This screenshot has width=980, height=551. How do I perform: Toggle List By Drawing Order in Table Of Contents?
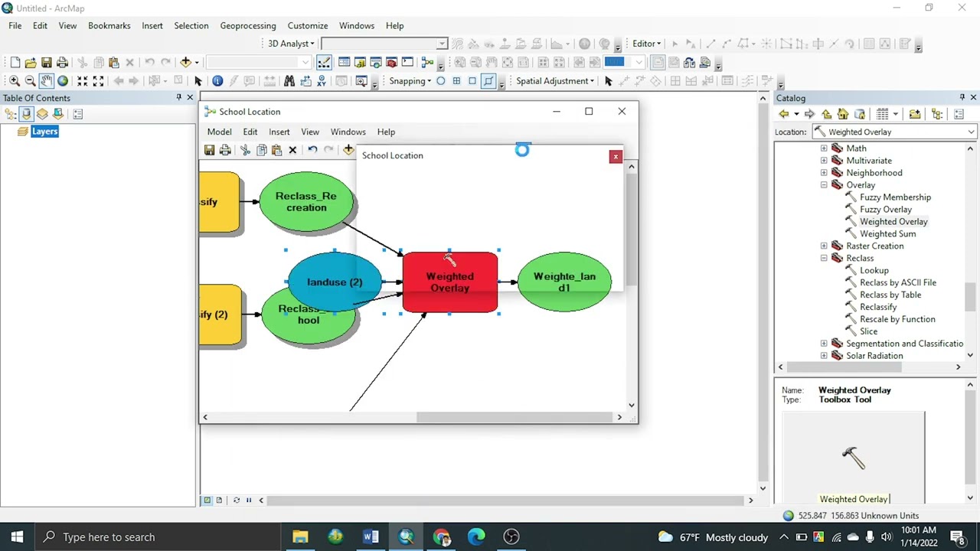click(11, 114)
